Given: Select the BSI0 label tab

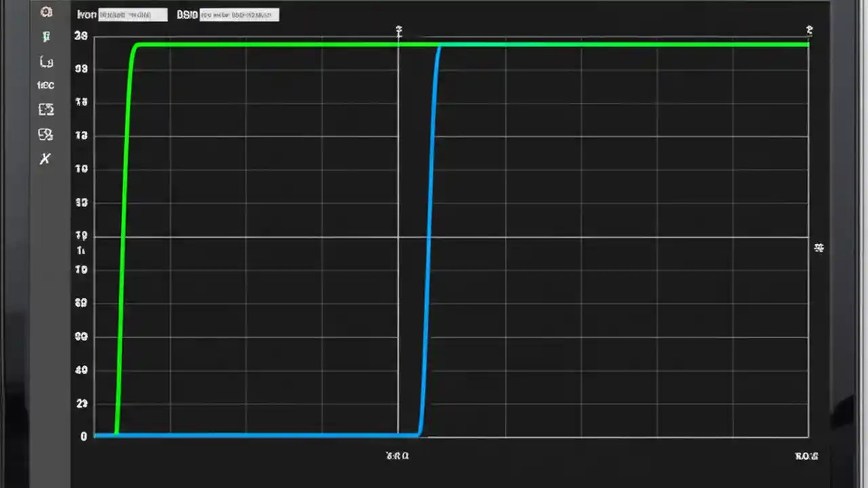Looking at the screenshot, I should [x=186, y=14].
